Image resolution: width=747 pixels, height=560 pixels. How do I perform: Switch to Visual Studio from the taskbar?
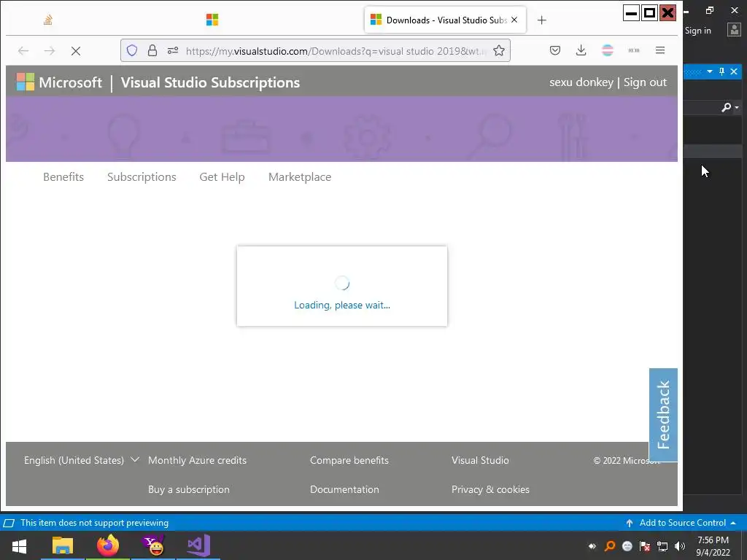pos(198,546)
